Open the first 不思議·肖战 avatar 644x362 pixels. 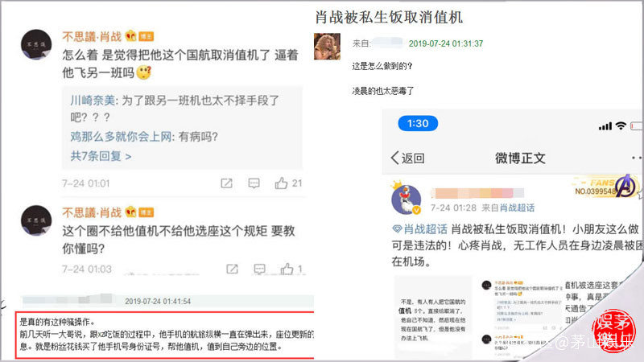[x=36, y=44]
